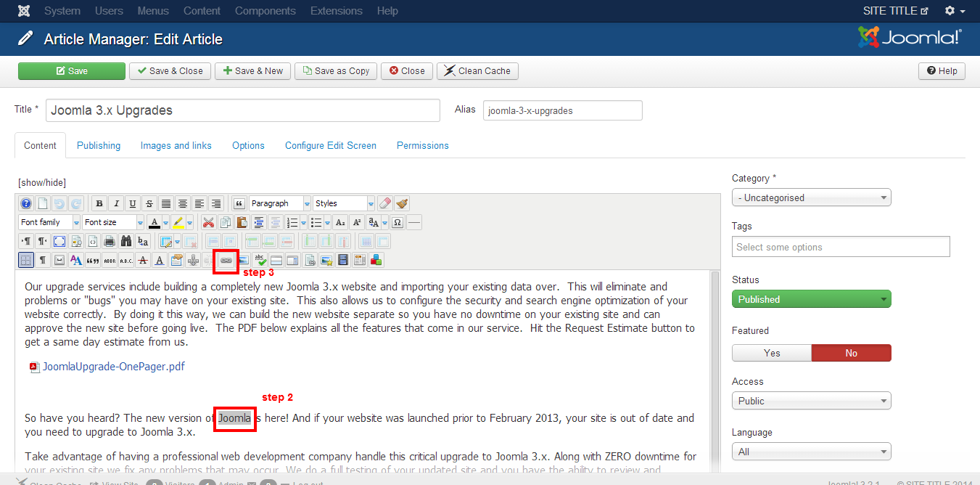Toggle non-printing paragraph characters
This screenshot has width=980, height=485.
coord(43,259)
